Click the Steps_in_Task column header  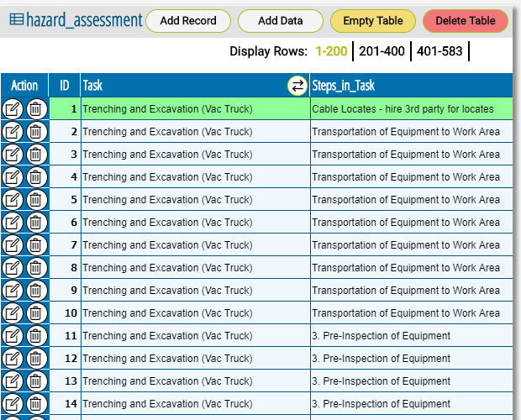click(343, 86)
